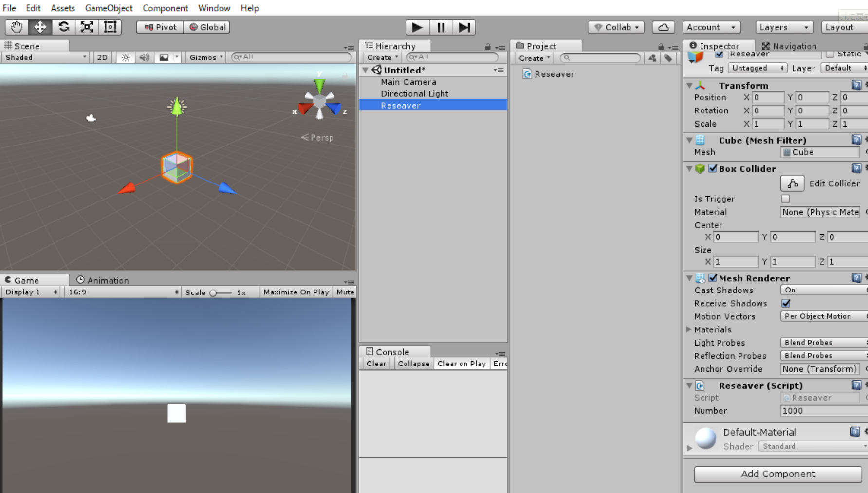Open Hierarchy Create menu

click(x=382, y=57)
